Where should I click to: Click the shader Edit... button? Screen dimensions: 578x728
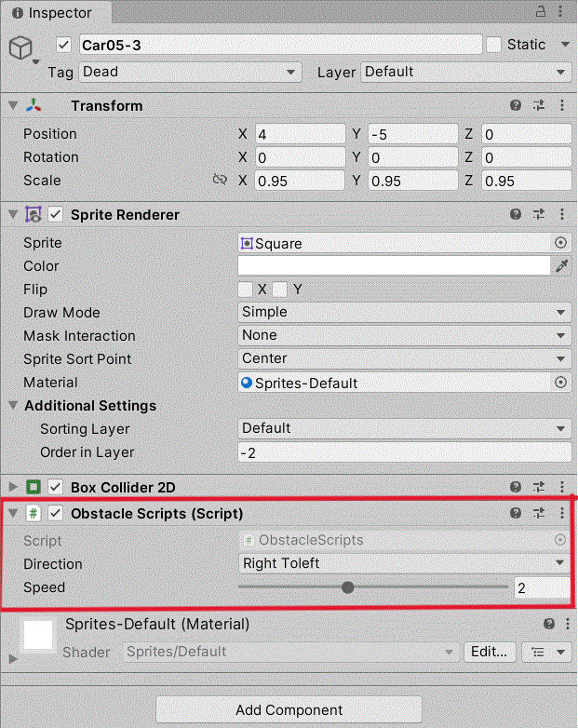pos(489,652)
